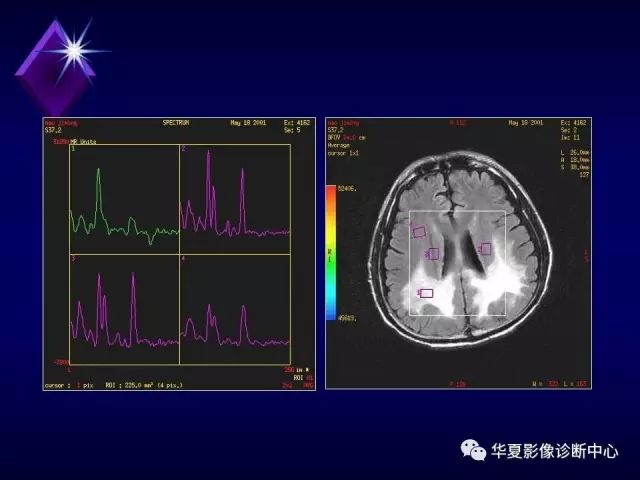The width and height of the screenshot is (640, 480).
Task: Click the 'Se: 5' series label
Action: [292, 130]
